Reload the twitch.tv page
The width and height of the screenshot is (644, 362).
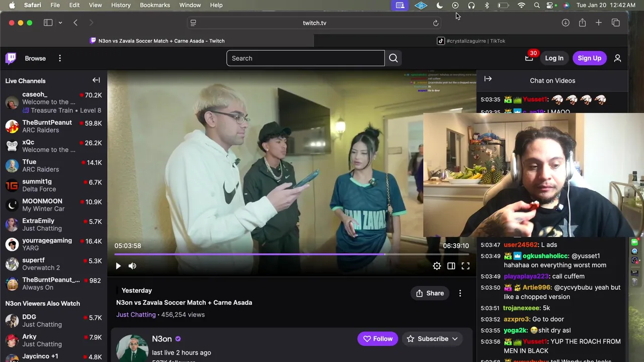point(436,23)
